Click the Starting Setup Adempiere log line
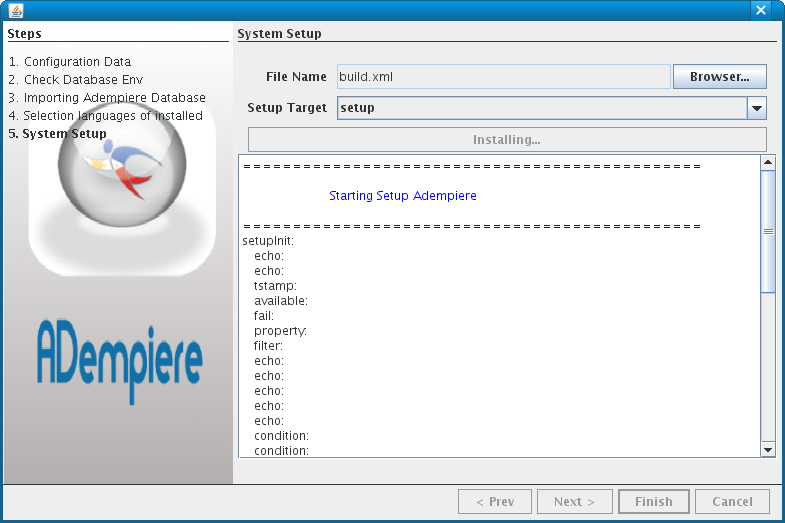 [403, 196]
